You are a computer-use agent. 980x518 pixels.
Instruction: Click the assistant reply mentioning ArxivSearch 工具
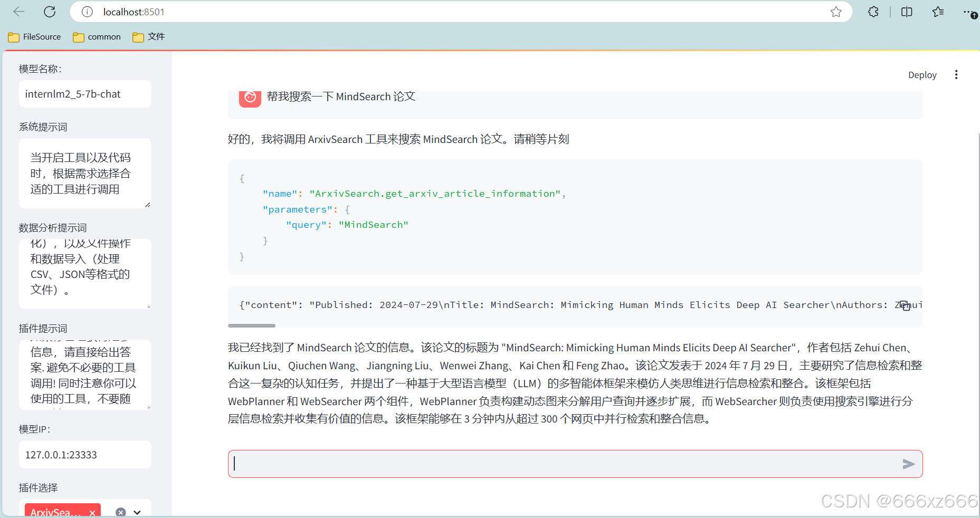398,139
